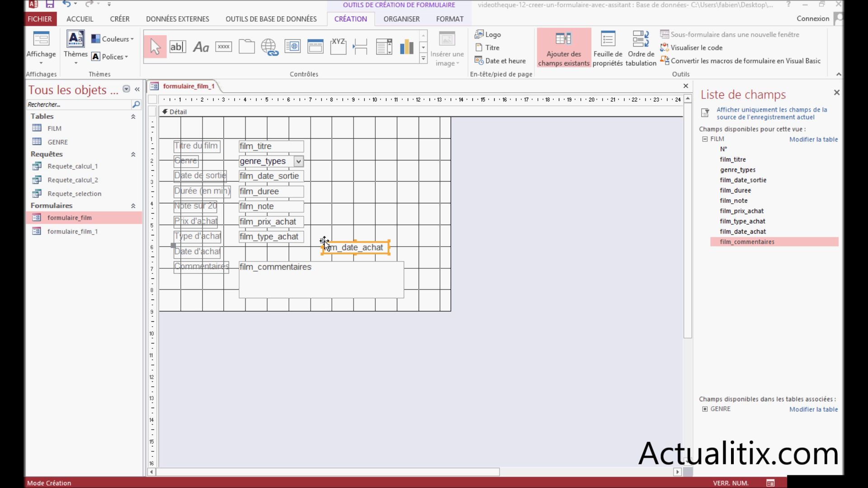Select the Tab control tool
This screenshot has width=868, height=488.
coord(247,47)
